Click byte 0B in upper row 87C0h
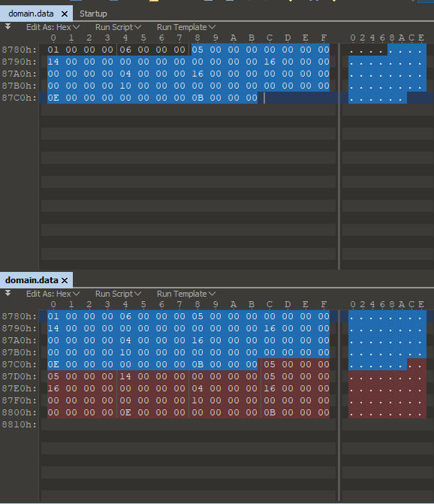 click(197, 98)
